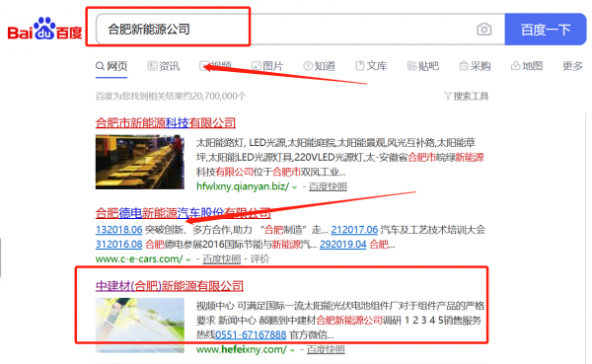This screenshot has height=364, width=592.
Task: Open the 更多 menu
Action: [572, 66]
